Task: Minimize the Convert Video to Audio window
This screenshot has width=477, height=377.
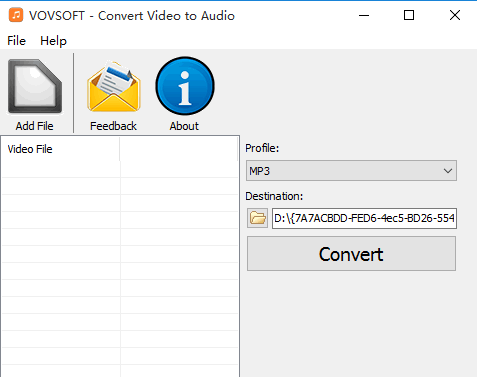Action: pyautogui.click(x=364, y=15)
